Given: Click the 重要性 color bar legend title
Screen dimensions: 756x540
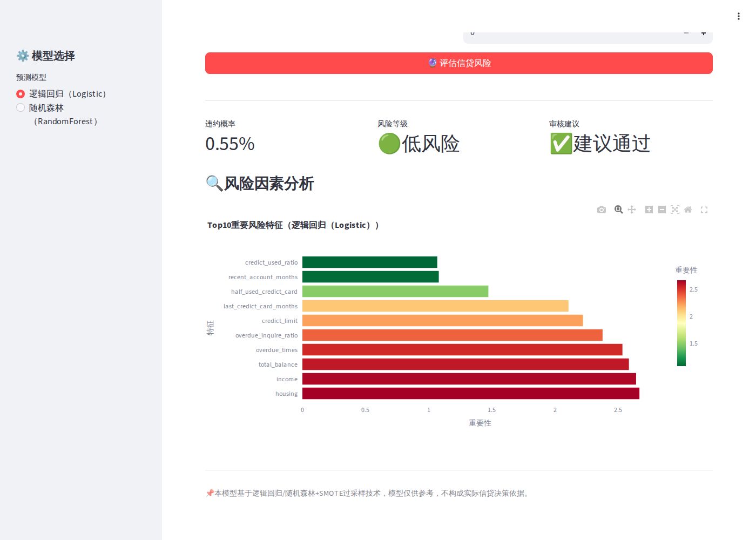Looking at the screenshot, I should [x=686, y=270].
